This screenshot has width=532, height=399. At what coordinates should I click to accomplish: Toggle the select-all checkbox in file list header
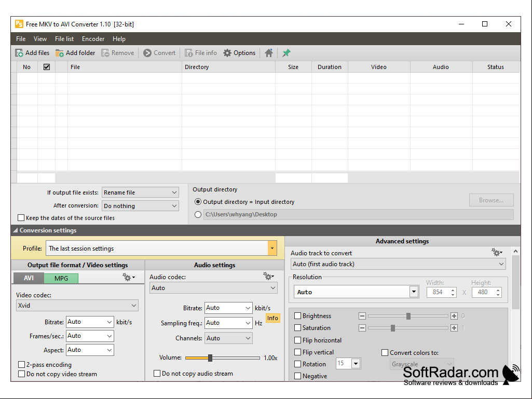pos(47,67)
